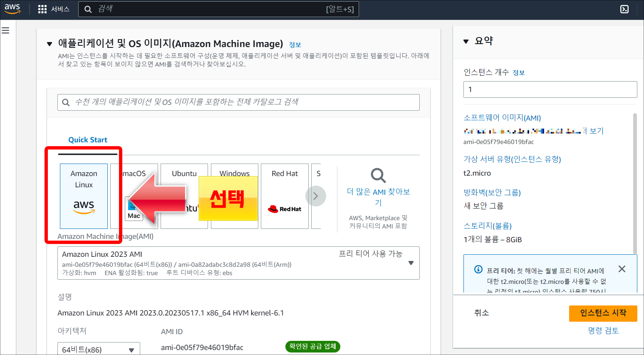Click the search magnifier in top bar

pos(88,9)
